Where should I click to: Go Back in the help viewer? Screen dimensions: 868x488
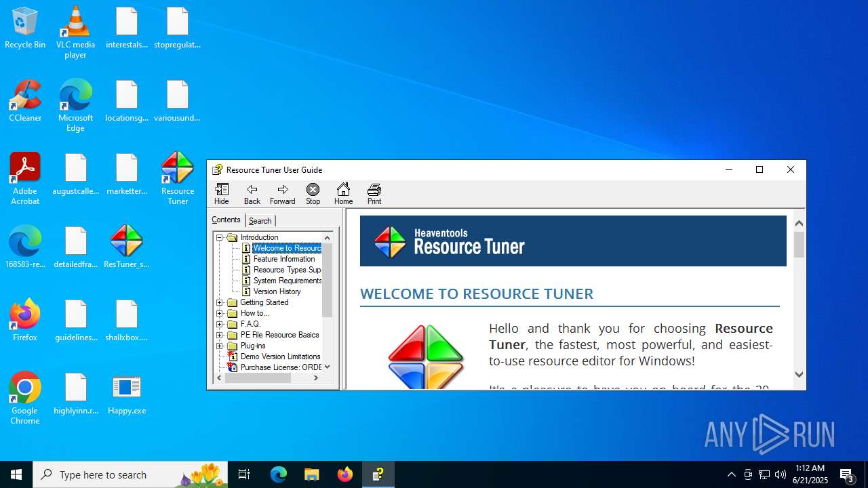click(x=252, y=194)
